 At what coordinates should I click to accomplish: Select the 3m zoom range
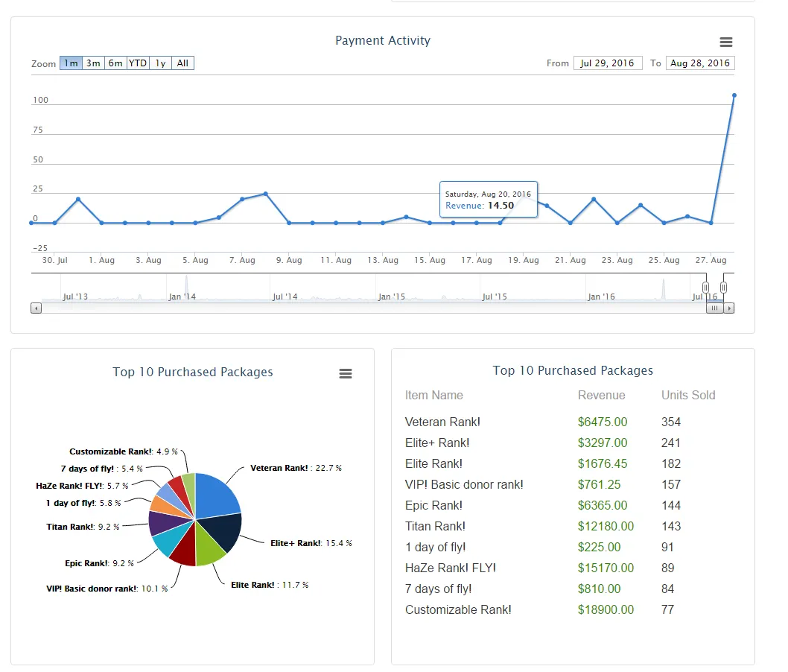coord(94,63)
